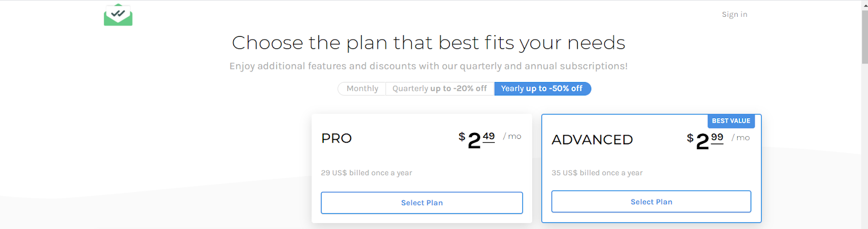Click the 29 US$ billed once a year note
This screenshot has width=868, height=229.
[x=366, y=173]
